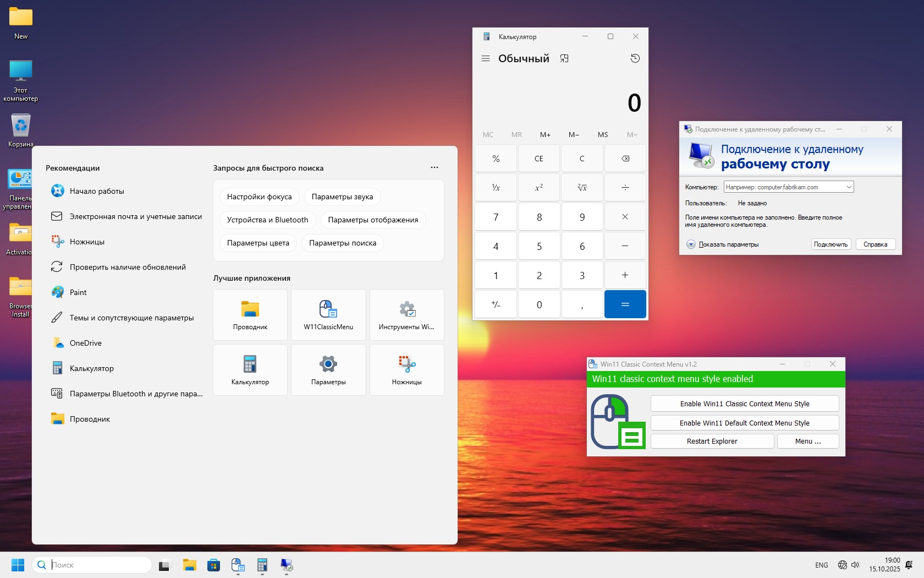Image resolution: width=924 pixels, height=578 pixels.
Task: Click Enable Win11 Default Context Menu Style
Action: 744,423
